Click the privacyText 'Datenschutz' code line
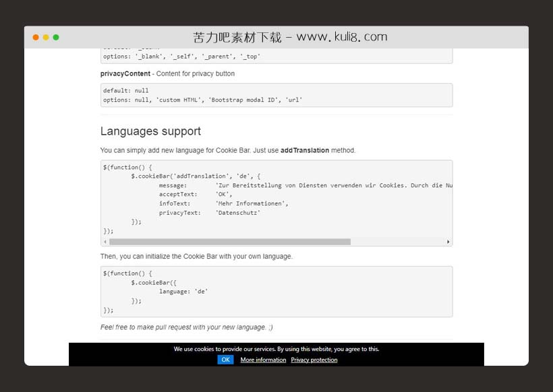Screen dimensions: 553x392 (209, 213)
